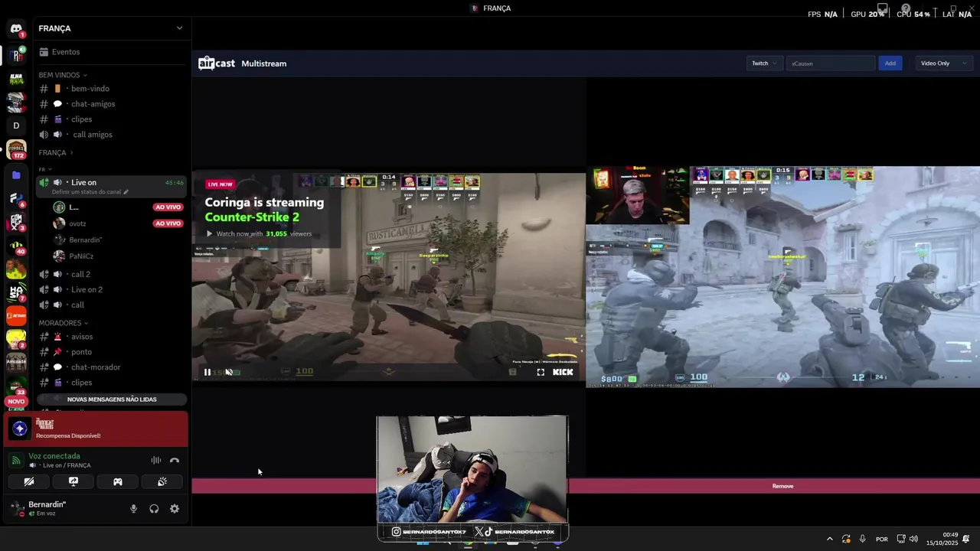This screenshot has height=551, width=980.
Task: Start an activity with controller icon
Action: pyautogui.click(x=118, y=481)
